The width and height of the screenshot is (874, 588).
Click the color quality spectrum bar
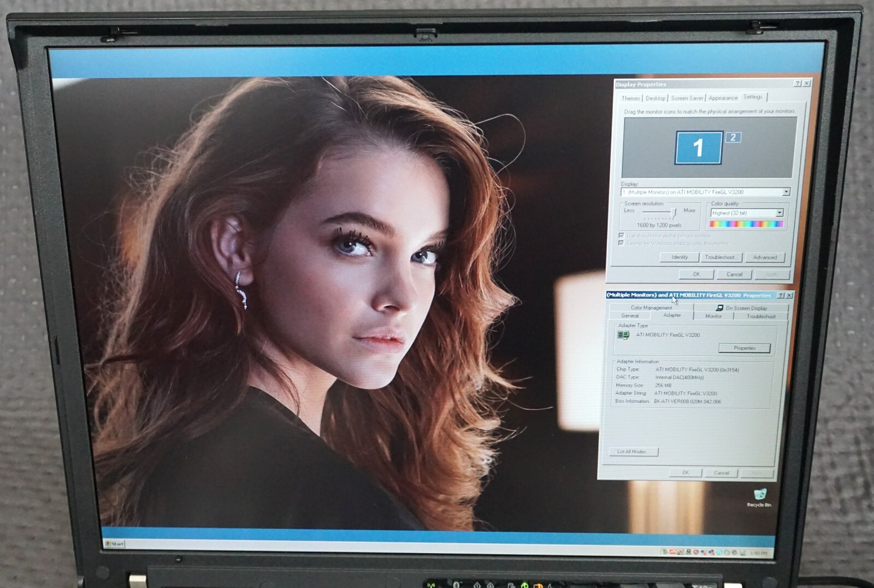(x=746, y=224)
